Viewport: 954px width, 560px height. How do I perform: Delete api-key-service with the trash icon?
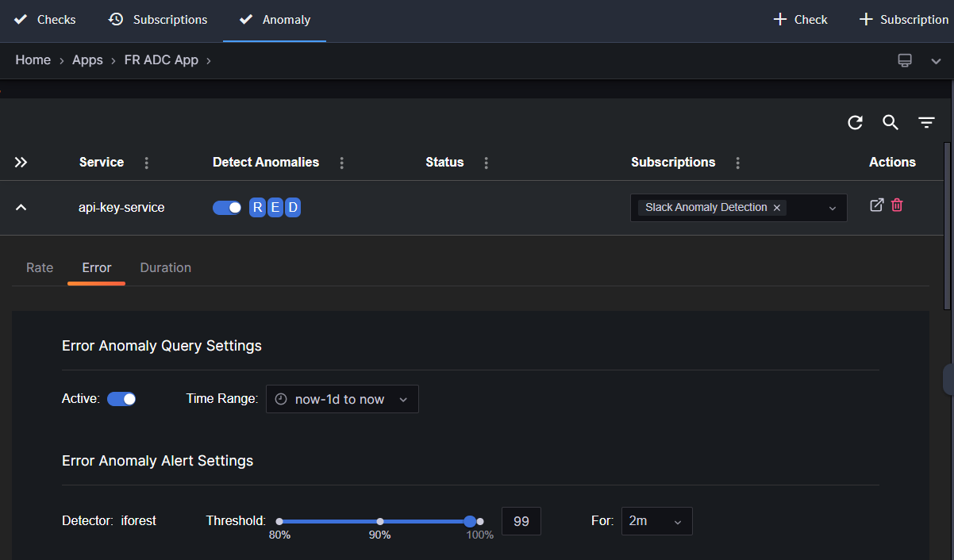[897, 205]
